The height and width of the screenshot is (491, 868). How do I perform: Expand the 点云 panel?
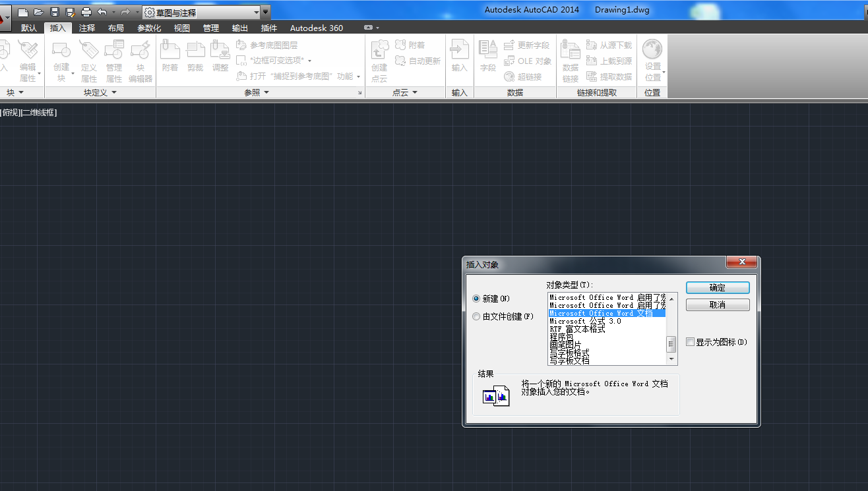(405, 93)
